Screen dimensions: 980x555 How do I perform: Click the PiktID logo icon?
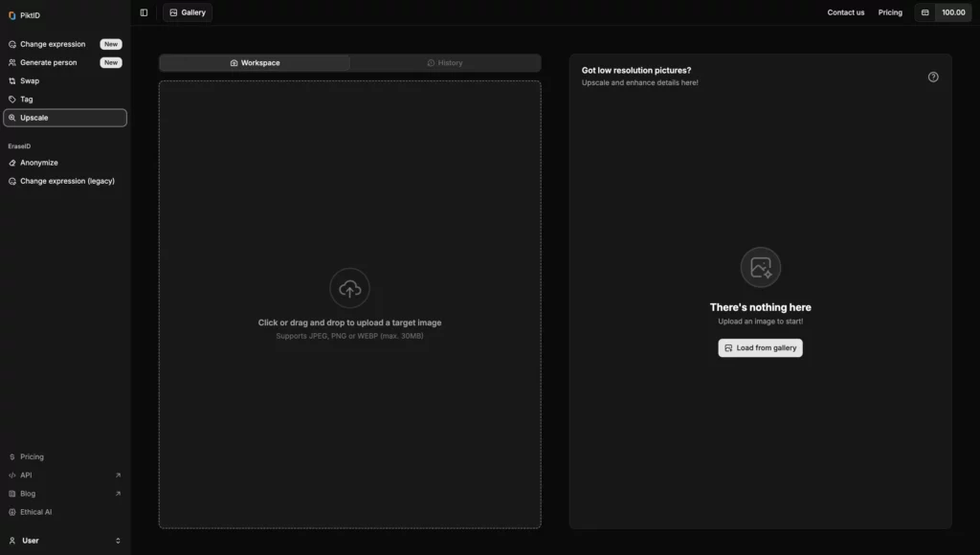tap(12, 15)
